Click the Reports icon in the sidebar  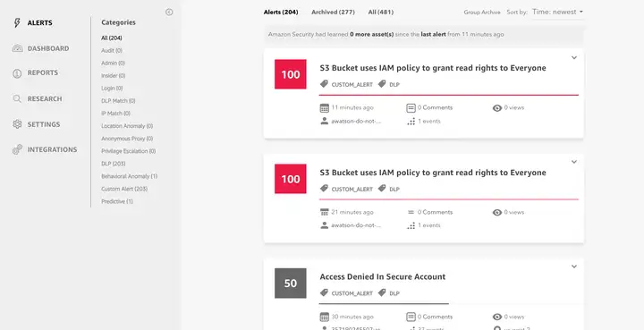tap(17, 73)
